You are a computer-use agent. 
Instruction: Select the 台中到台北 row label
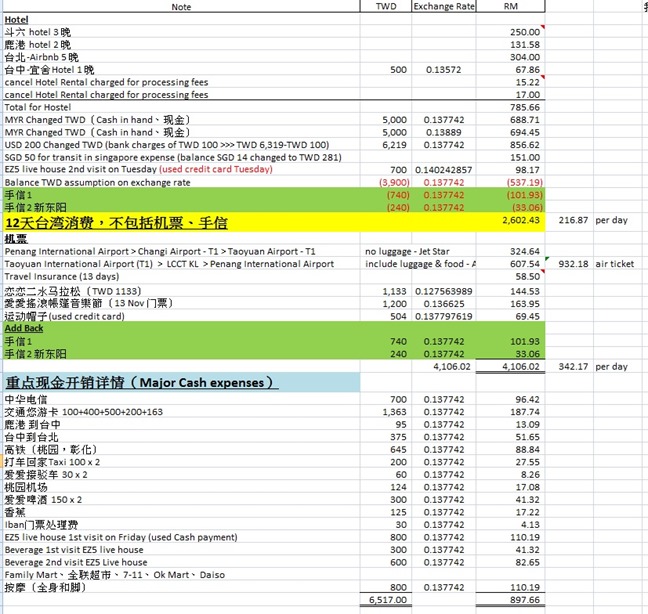[31, 437]
